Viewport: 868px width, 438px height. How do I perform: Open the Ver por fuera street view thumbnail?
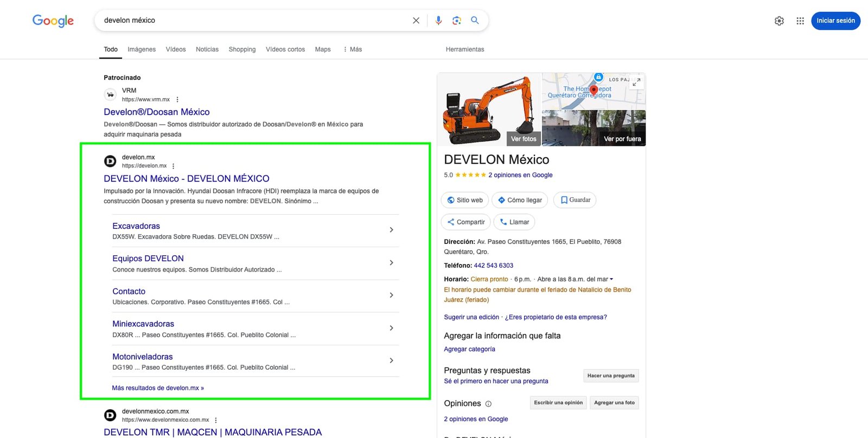point(594,128)
